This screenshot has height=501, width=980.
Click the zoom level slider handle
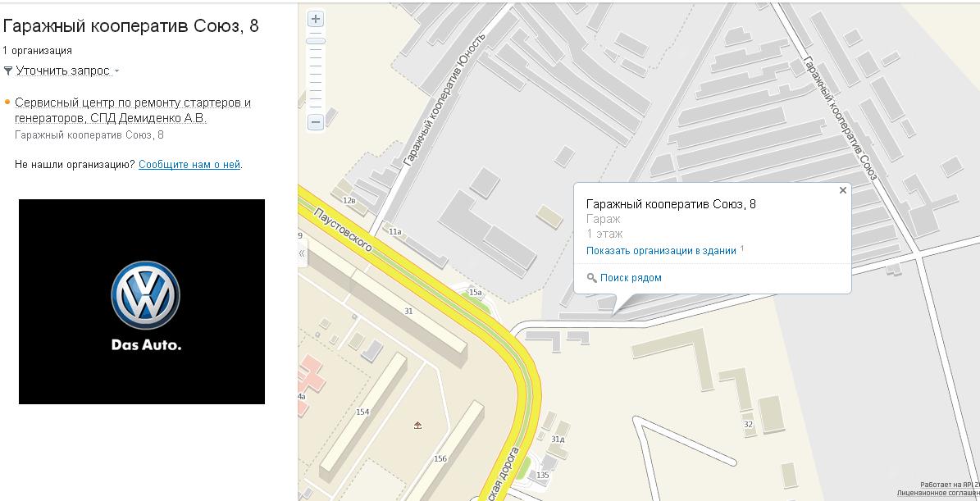click(316, 41)
